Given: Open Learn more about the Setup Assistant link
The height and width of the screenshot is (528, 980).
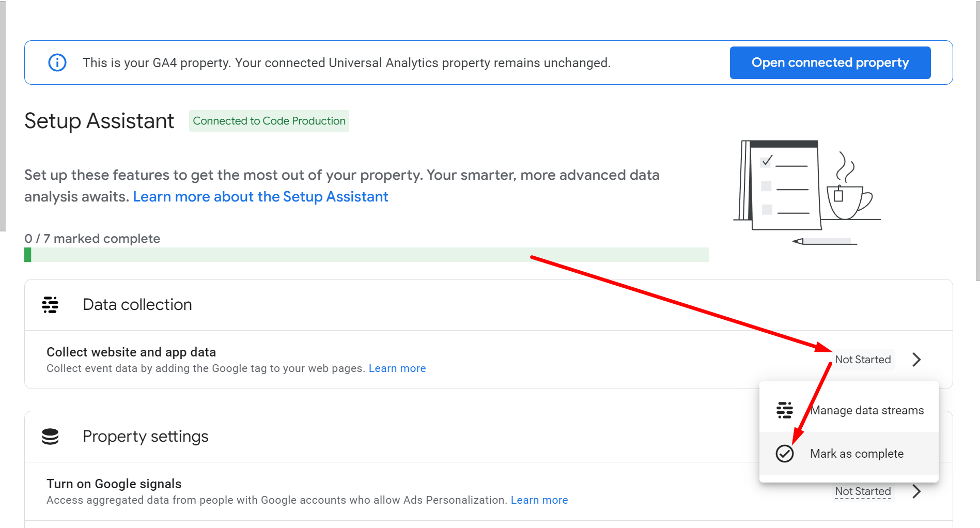Looking at the screenshot, I should point(260,197).
